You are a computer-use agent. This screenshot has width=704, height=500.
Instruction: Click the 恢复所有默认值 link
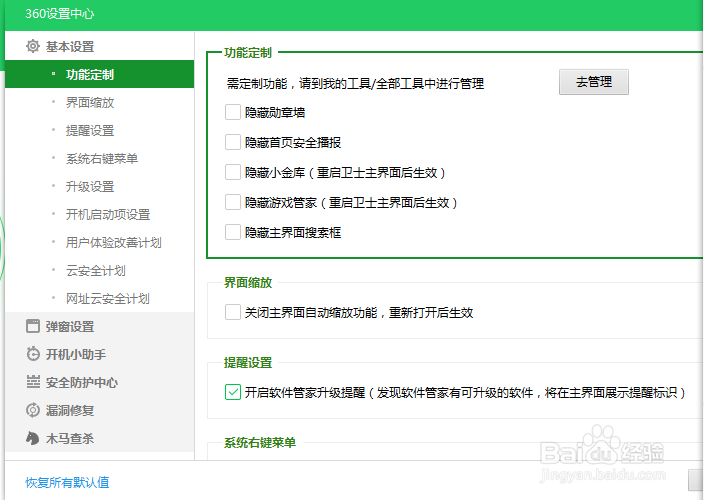coord(67,482)
